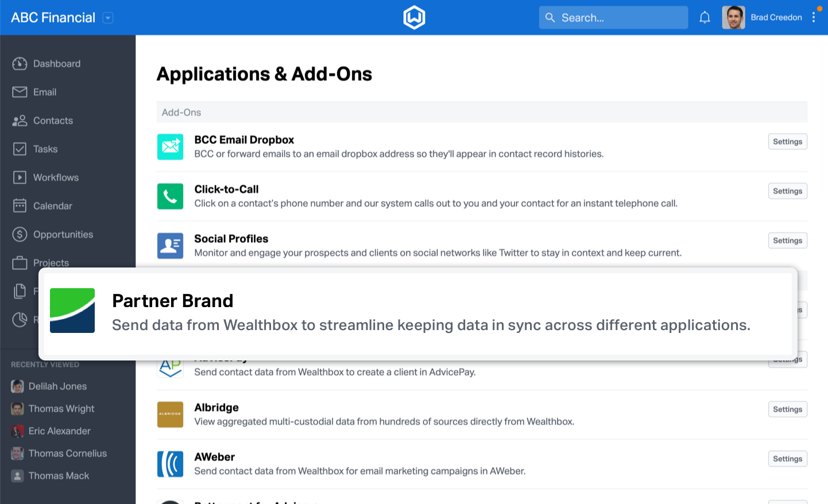Click Thomas Mack avatar
Image resolution: width=828 pixels, height=504 pixels.
[17, 476]
